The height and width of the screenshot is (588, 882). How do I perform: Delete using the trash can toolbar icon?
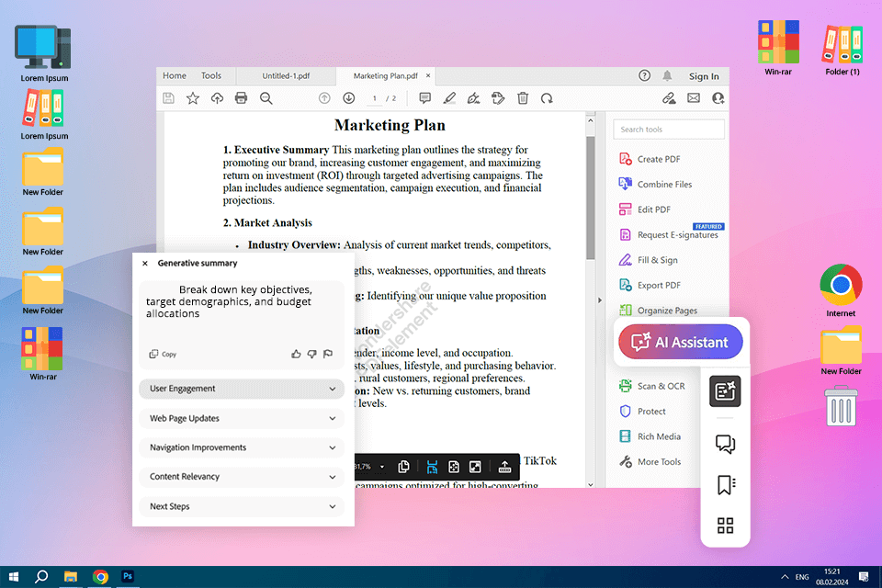[523, 98]
